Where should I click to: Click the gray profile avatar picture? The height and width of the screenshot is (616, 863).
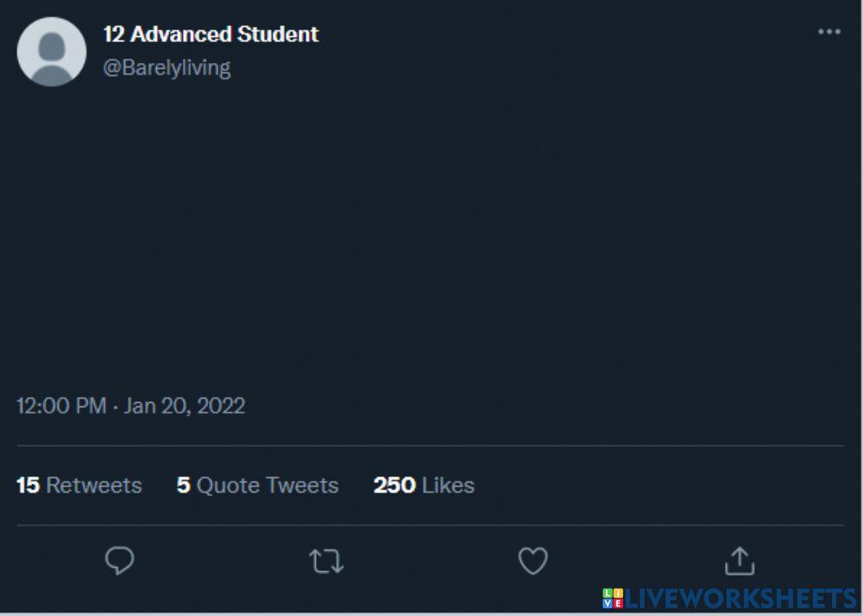[52, 52]
